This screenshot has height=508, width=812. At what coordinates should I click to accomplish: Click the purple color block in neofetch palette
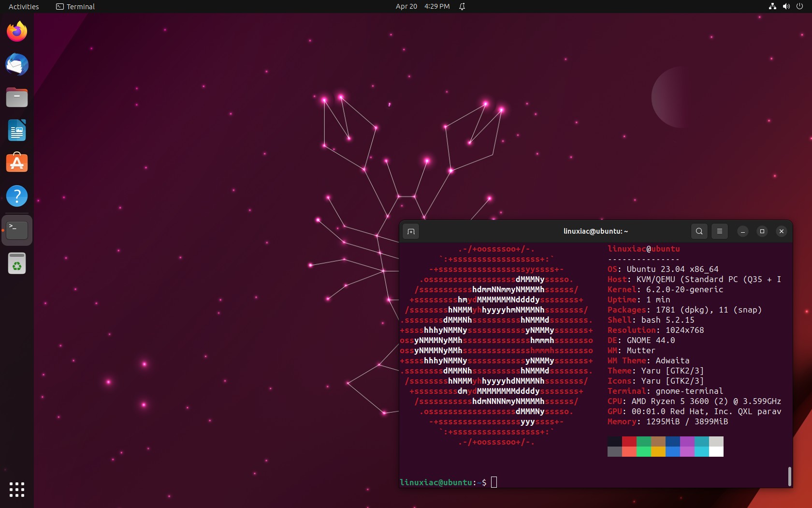coord(687,441)
